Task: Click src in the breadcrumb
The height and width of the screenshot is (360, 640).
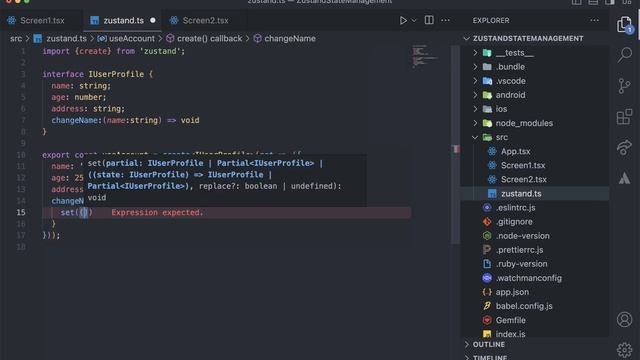Action: 16,38
